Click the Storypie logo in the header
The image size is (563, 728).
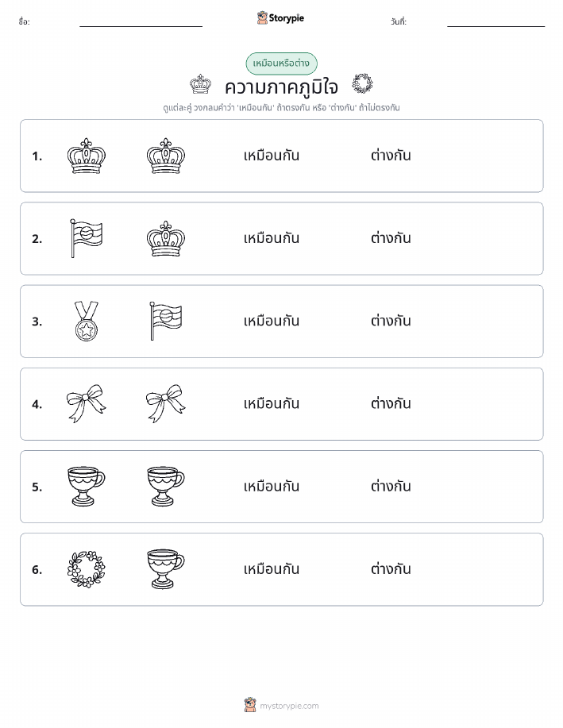(x=280, y=18)
